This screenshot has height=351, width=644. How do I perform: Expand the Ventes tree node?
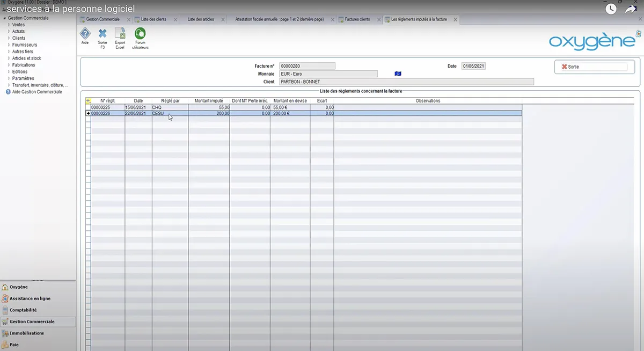click(9, 25)
